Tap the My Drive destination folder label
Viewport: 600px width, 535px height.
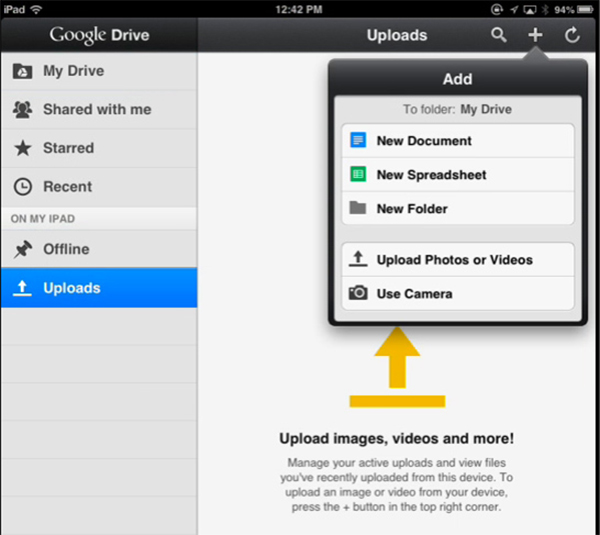(486, 109)
